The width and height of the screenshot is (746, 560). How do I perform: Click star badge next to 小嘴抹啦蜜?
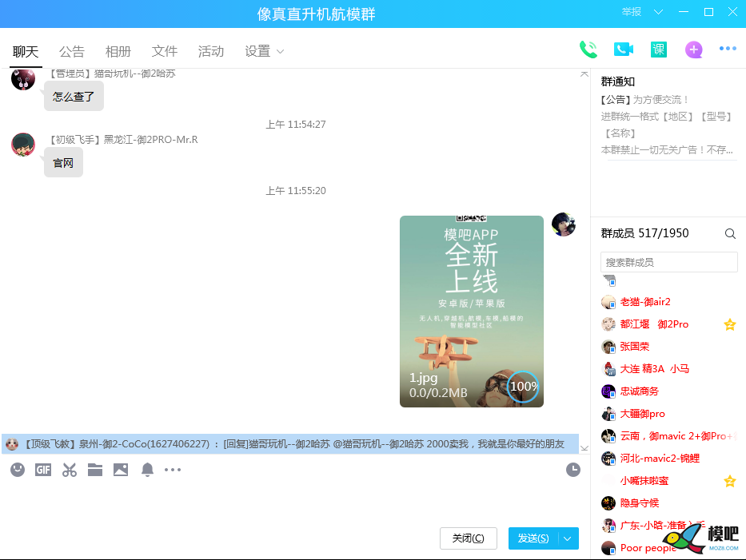tap(730, 481)
